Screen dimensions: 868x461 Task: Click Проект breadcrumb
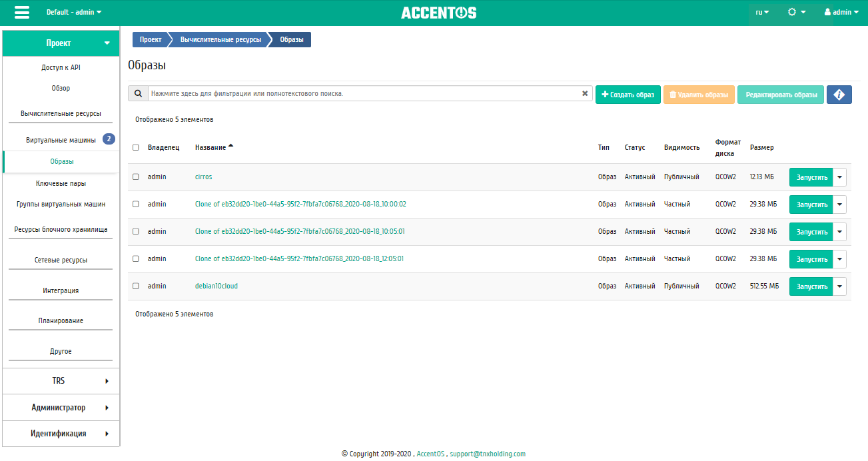click(151, 40)
